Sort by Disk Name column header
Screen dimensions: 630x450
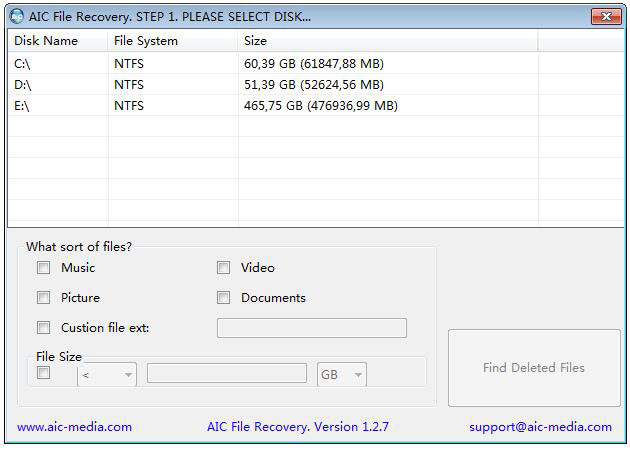click(x=58, y=41)
